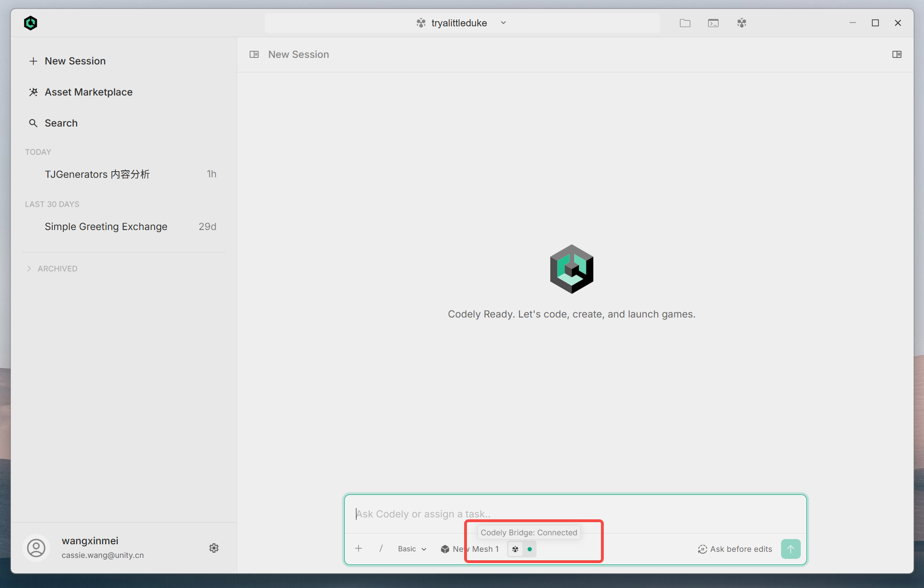Click the large Codely cube logo in the center
The image size is (924, 588).
[x=571, y=269]
